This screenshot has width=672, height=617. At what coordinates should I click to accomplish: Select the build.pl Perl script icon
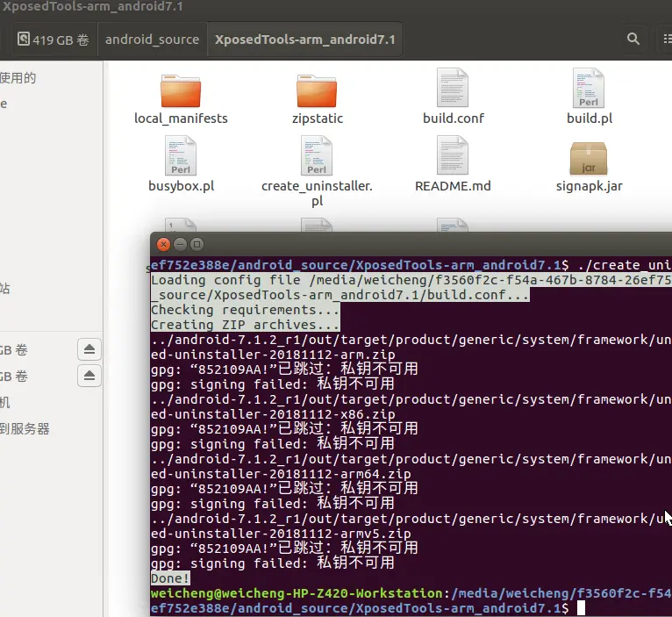pyautogui.click(x=589, y=88)
